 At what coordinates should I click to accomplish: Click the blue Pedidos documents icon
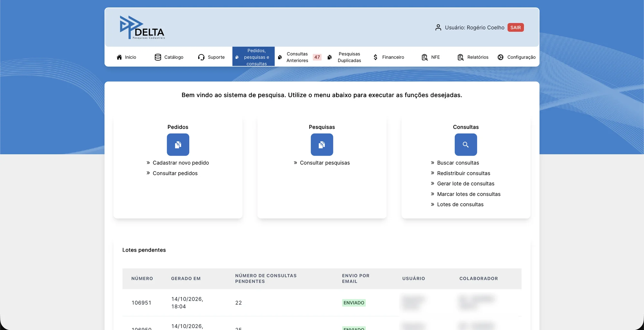click(178, 145)
